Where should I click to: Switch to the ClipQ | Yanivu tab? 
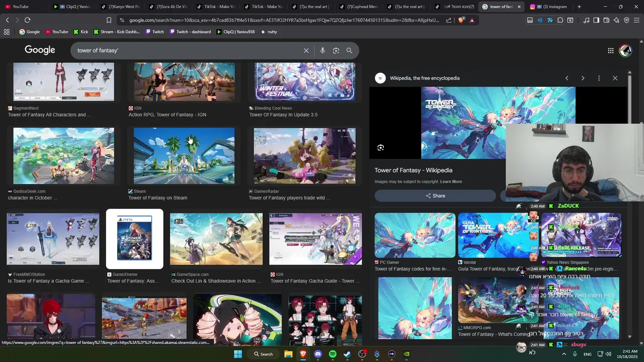pyautogui.click(x=71, y=7)
